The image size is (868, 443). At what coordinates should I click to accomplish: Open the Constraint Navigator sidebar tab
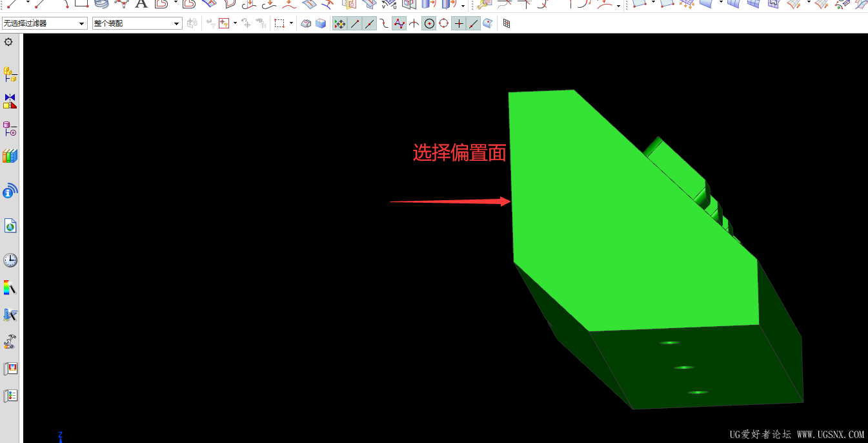coord(10,101)
